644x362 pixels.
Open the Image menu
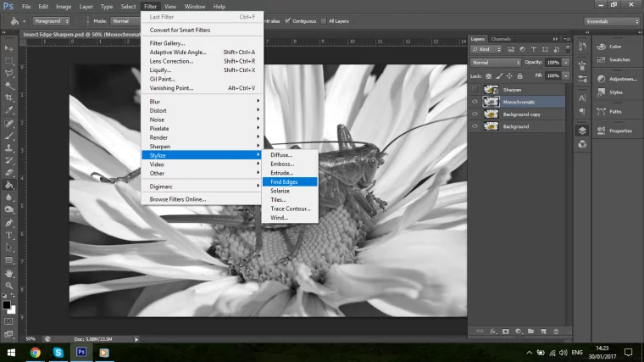click(x=64, y=7)
